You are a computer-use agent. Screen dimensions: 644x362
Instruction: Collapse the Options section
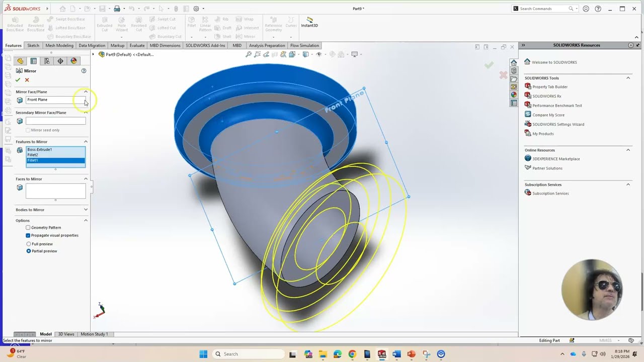86,221
